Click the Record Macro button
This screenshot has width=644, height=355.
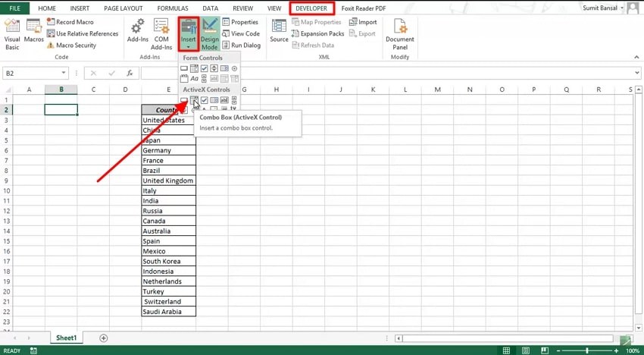click(x=70, y=22)
